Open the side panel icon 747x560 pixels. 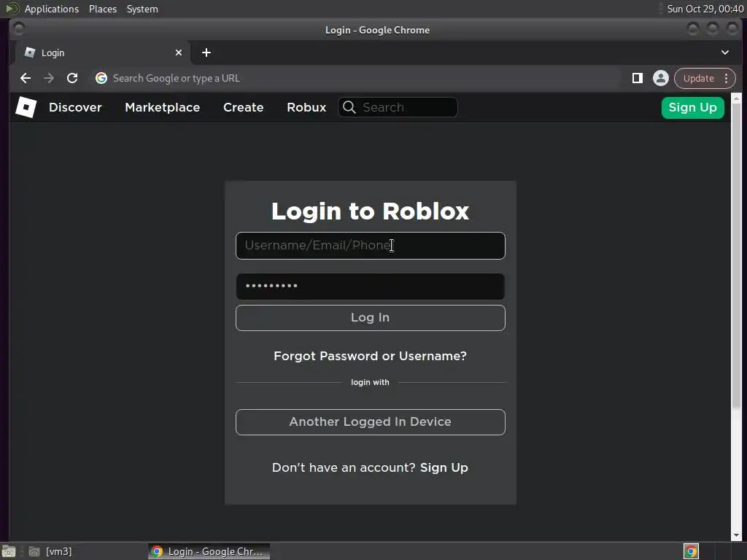coord(637,78)
